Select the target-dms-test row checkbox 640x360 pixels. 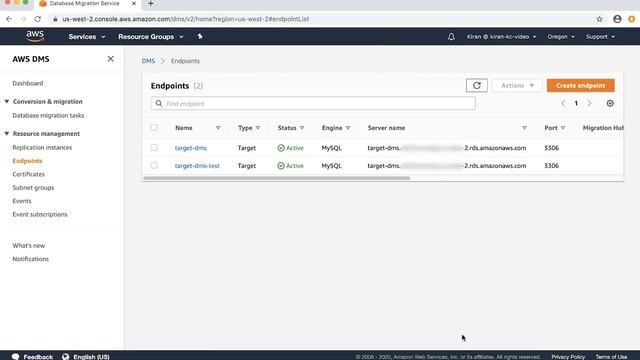pyautogui.click(x=154, y=165)
